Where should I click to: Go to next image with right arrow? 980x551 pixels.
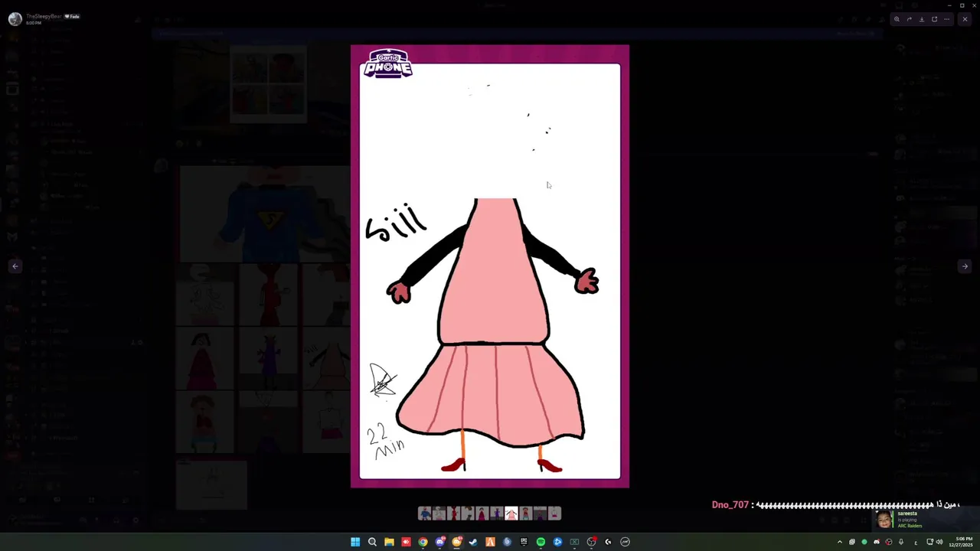pos(965,266)
